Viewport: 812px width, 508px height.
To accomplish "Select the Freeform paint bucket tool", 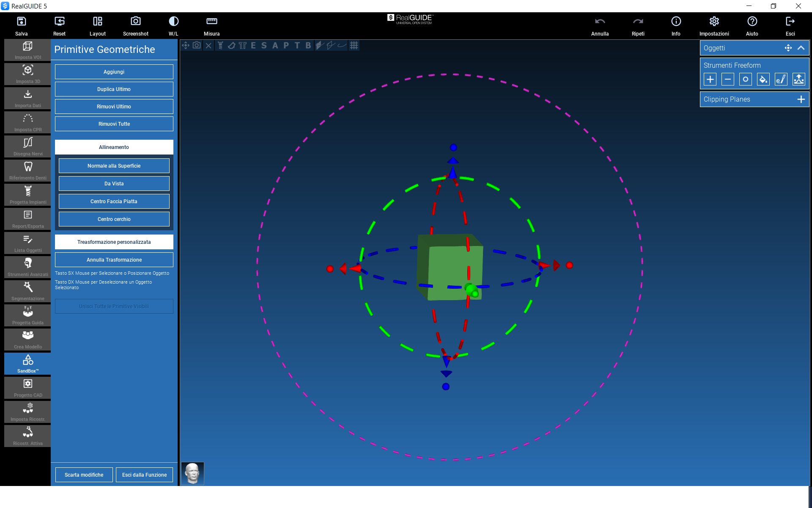I will [763, 79].
